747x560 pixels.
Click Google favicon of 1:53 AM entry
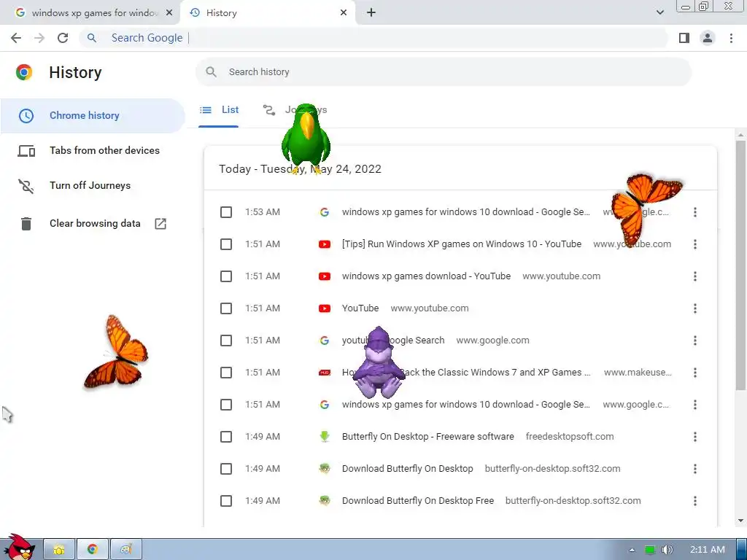tap(325, 212)
